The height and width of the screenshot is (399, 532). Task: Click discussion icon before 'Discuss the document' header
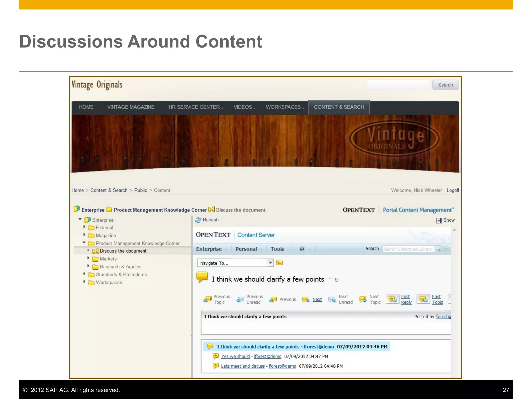click(211, 209)
